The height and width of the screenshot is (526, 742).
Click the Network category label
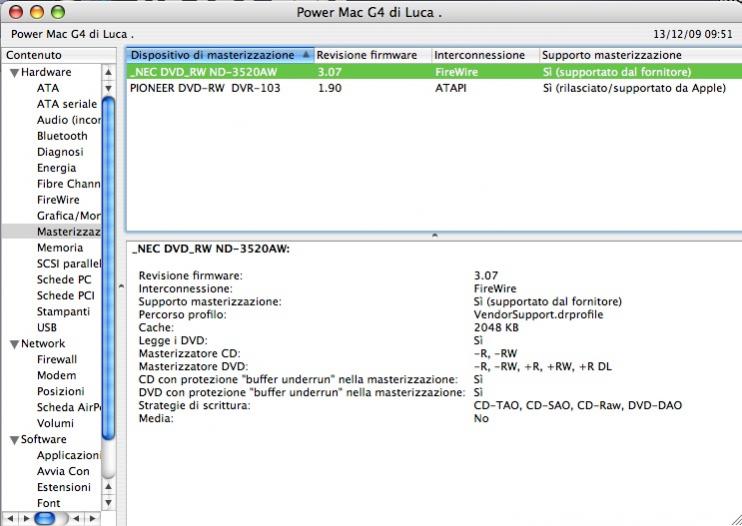[43, 344]
